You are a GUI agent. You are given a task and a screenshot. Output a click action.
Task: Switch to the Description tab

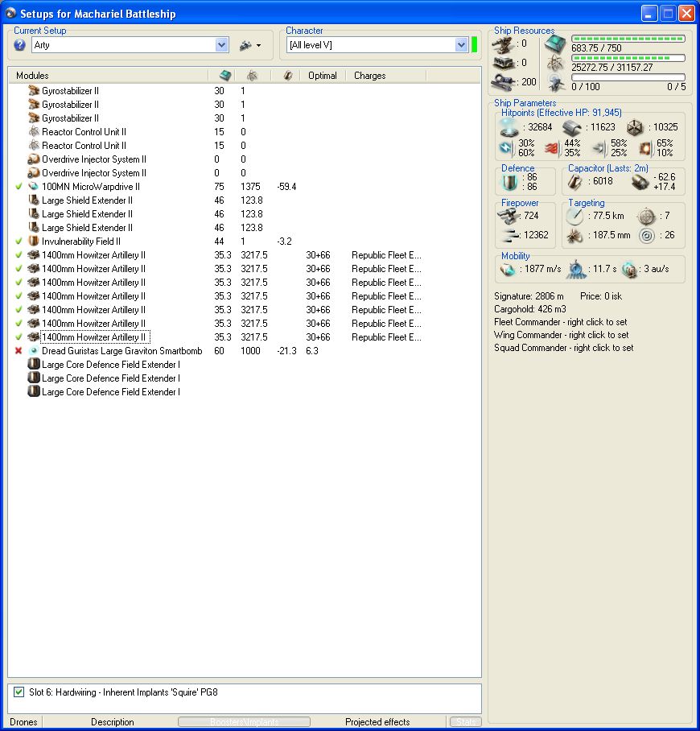113,721
